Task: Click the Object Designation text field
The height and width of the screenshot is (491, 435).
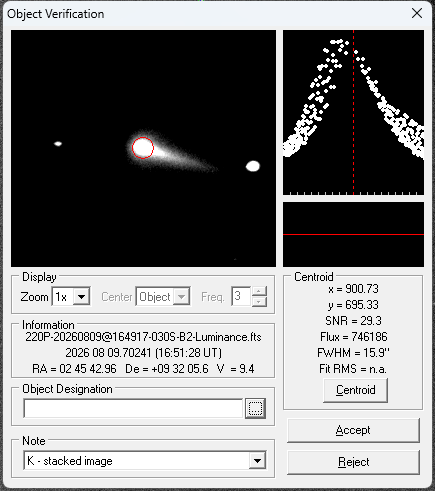Action: point(133,408)
